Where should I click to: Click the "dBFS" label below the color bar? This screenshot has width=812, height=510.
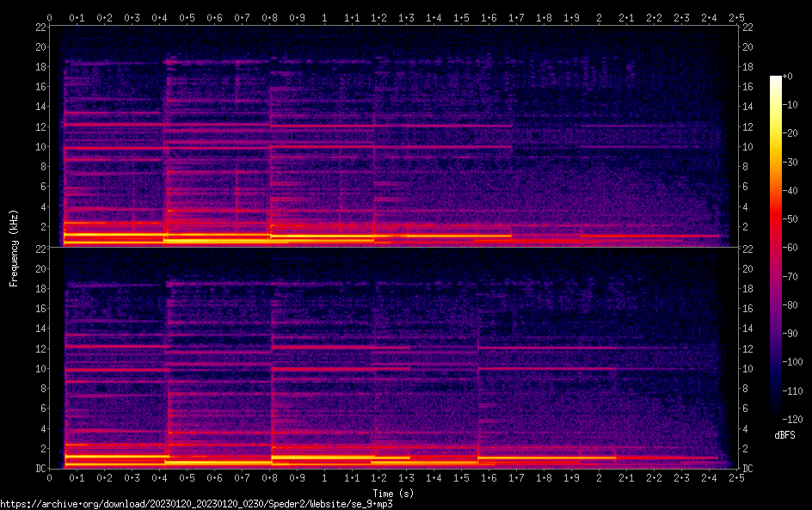coord(784,436)
